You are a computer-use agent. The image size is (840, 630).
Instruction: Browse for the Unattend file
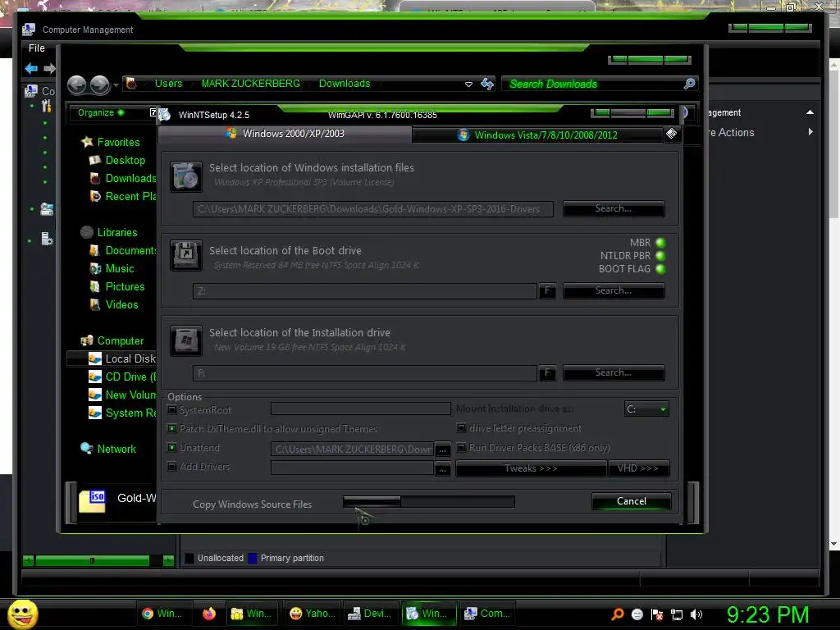[442, 450]
